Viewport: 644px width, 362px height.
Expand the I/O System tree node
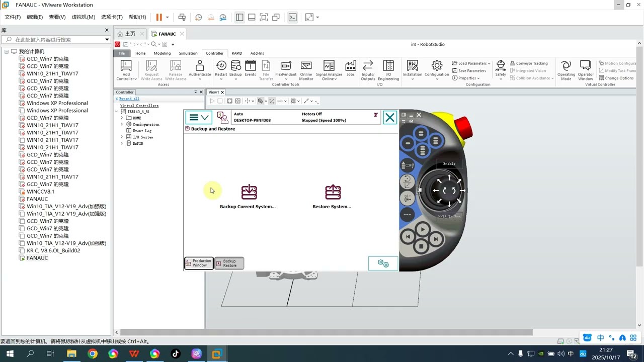[x=122, y=137]
